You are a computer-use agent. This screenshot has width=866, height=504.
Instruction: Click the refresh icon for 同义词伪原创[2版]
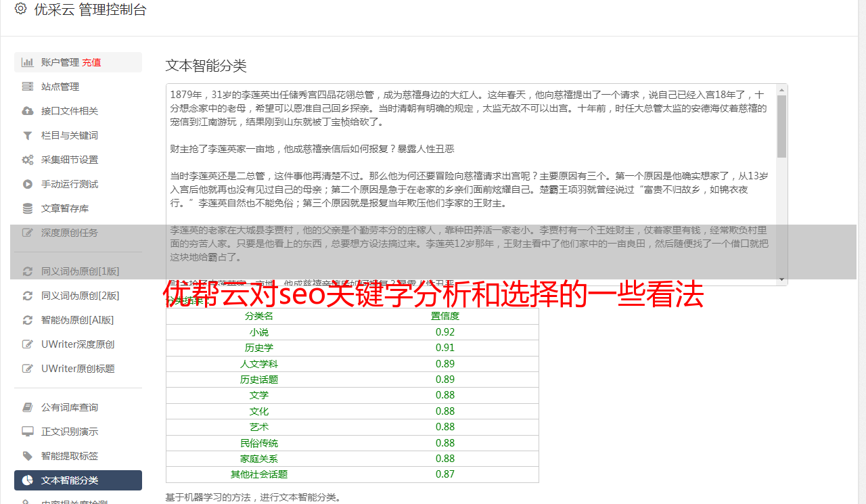click(x=28, y=296)
